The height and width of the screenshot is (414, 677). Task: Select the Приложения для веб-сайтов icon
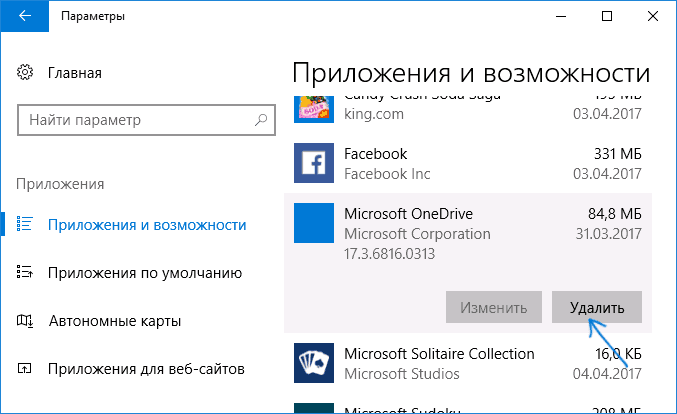(x=24, y=368)
